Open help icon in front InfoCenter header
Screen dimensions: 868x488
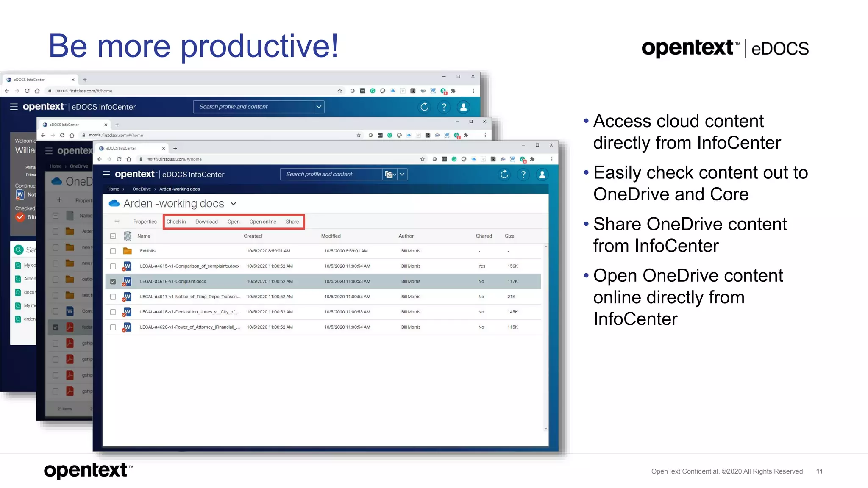point(523,175)
